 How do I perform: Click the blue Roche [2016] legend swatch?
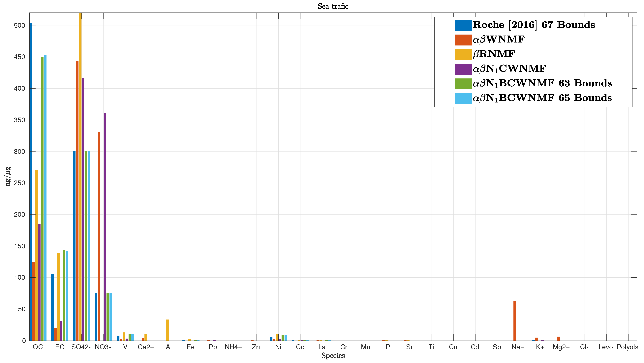tap(463, 25)
